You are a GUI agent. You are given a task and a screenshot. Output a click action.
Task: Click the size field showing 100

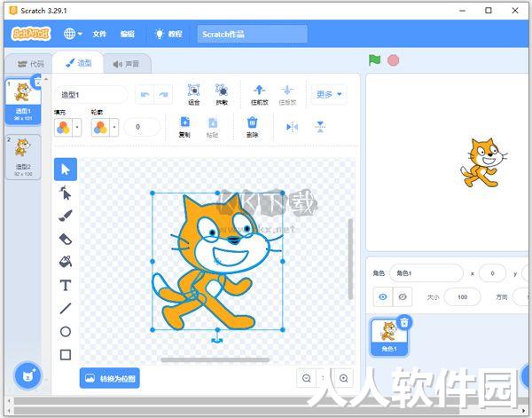coord(462,296)
